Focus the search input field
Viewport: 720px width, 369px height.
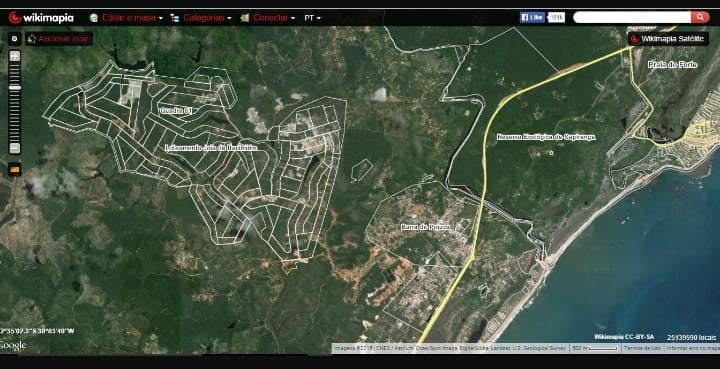[x=632, y=17]
